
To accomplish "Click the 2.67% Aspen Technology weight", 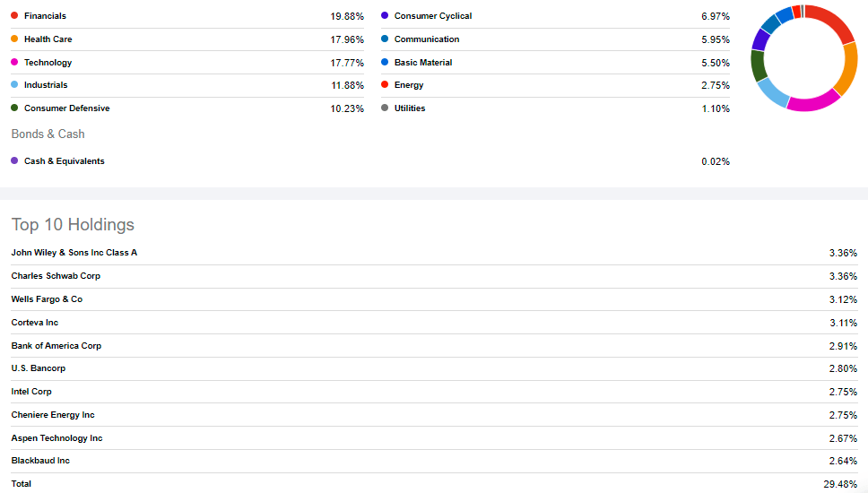I will coord(843,439).
